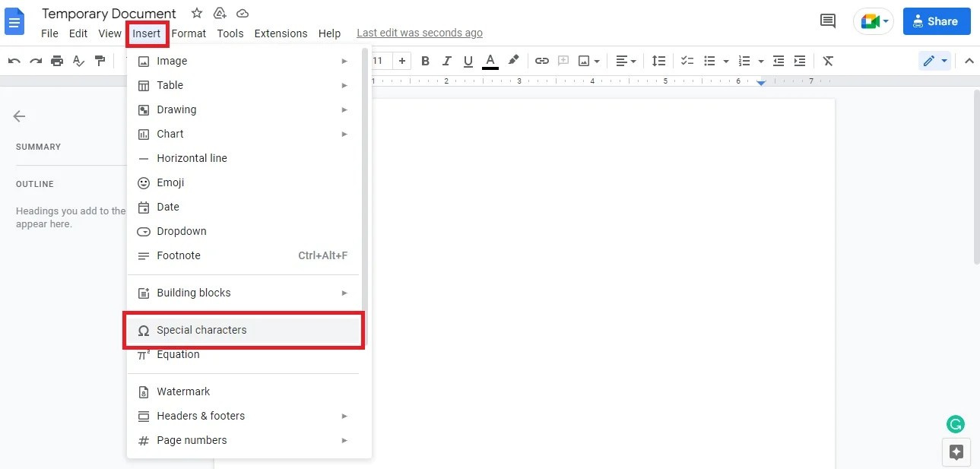This screenshot has height=469, width=980.
Task: Underline the text
Action: (468, 61)
